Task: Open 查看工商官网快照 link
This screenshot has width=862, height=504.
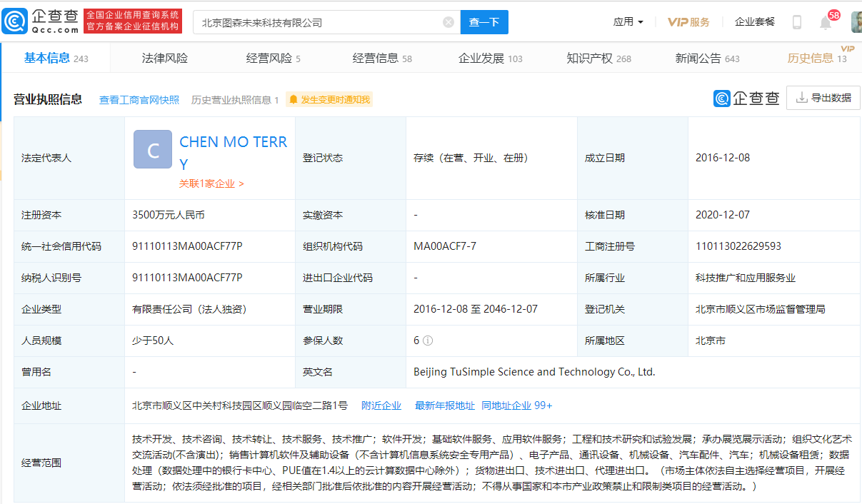Action: click(x=139, y=100)
